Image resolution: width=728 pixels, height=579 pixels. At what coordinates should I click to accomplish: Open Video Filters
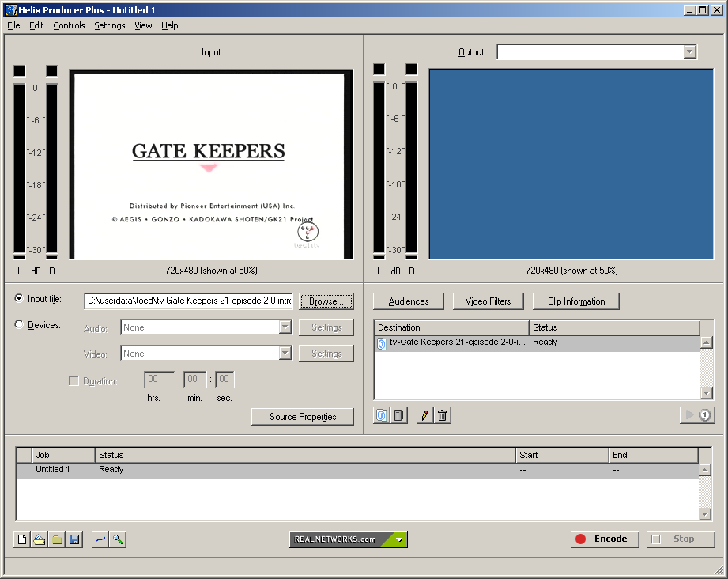click(x=488, y=301)
